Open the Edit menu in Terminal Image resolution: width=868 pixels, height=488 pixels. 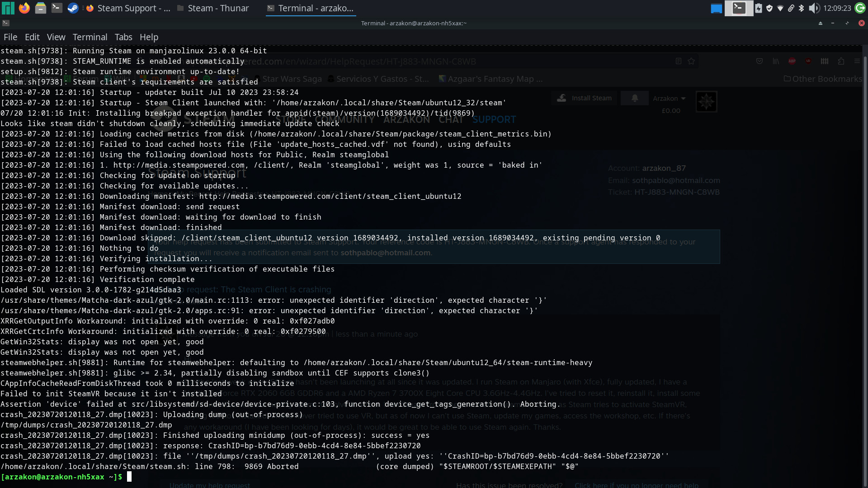[x=32, y=37]
